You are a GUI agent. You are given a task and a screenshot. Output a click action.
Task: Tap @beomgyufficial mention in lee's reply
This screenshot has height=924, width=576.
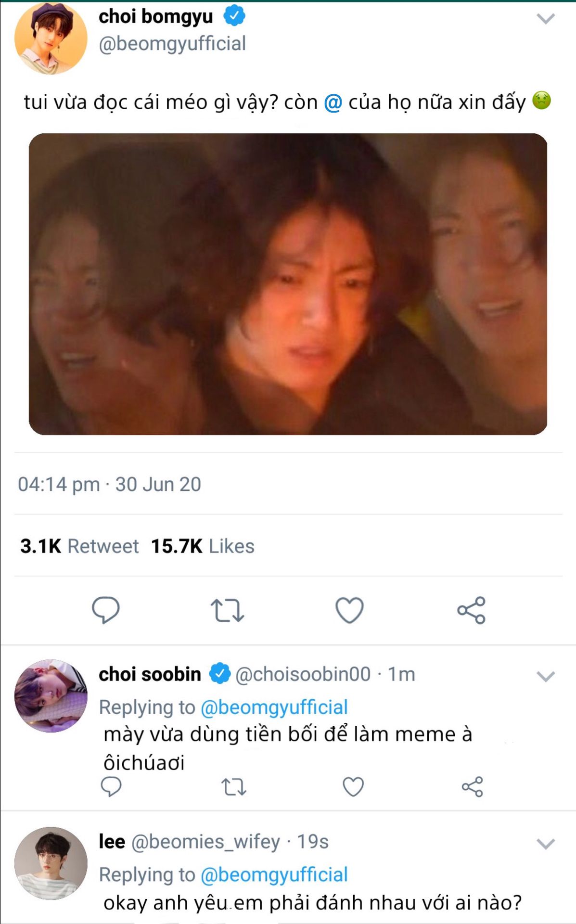[x=274, y=875]
